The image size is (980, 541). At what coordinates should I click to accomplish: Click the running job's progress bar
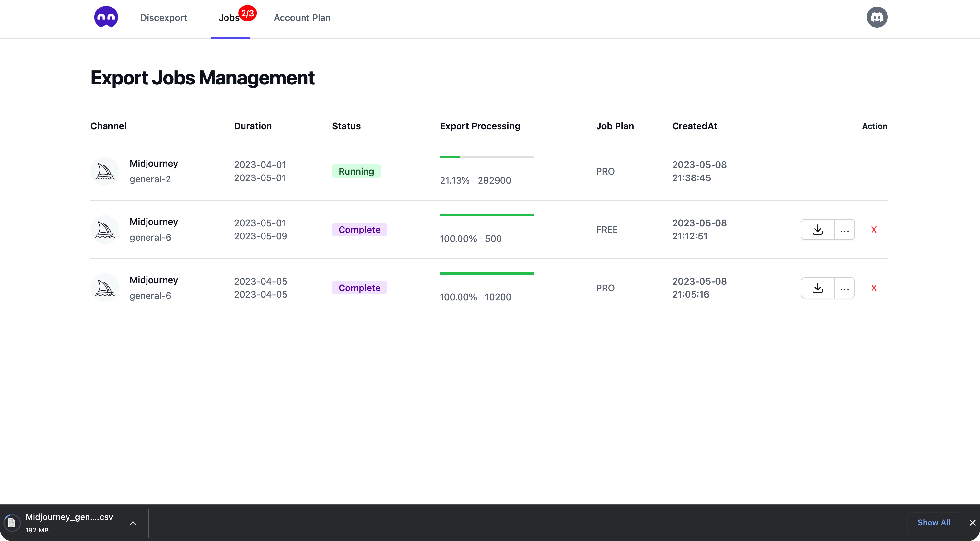point(487,157)
